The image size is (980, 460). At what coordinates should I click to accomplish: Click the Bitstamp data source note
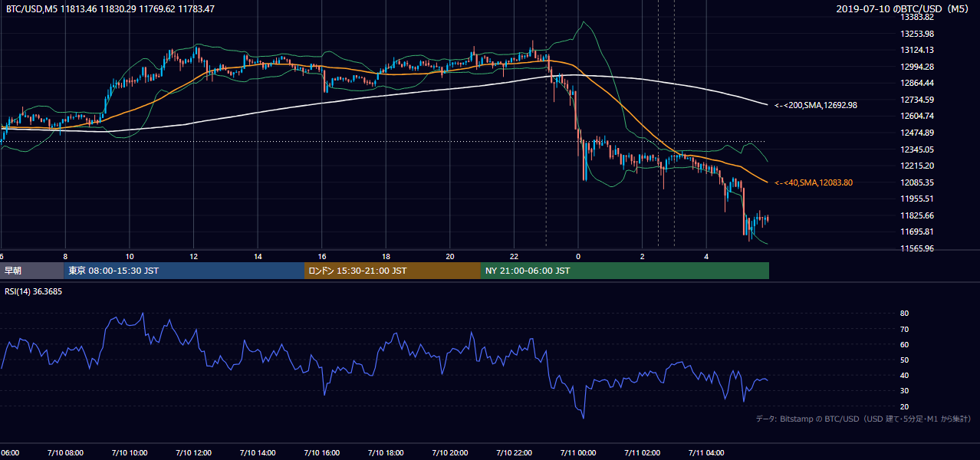[x=863, y=419]
